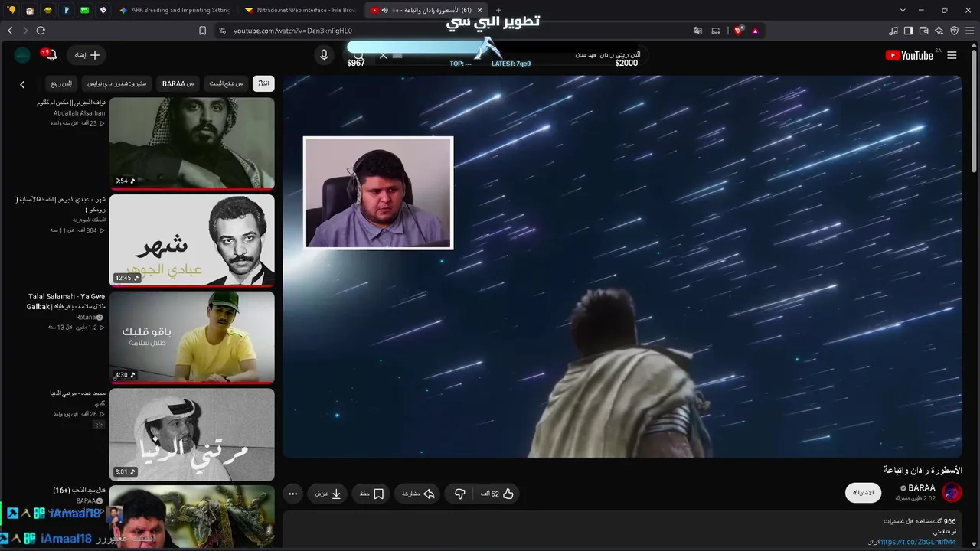Click the share 'مشاركة' button
980x551 pixels.
(x=419, y=494)
